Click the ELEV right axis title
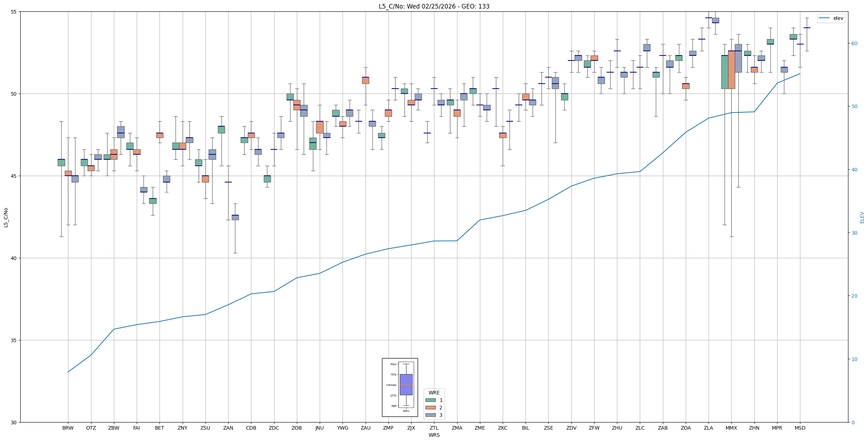Viewport: 868px width, 441px height. (x=862, y=217)
